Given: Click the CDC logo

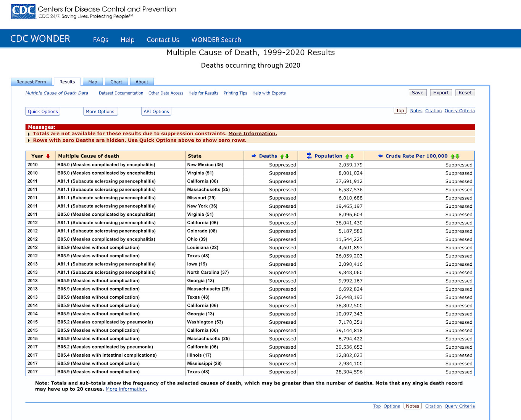Looking at the screenshot, I should (x=23, y=11).
